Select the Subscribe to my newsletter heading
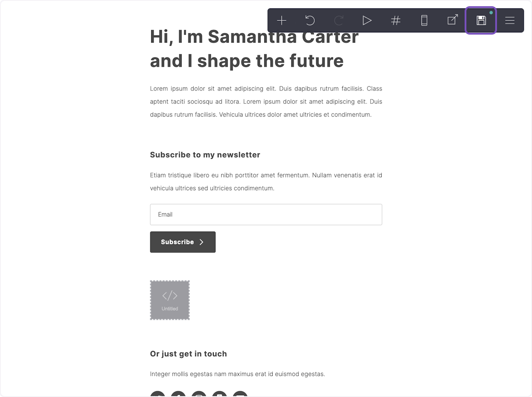 click(x=205, y=155)
